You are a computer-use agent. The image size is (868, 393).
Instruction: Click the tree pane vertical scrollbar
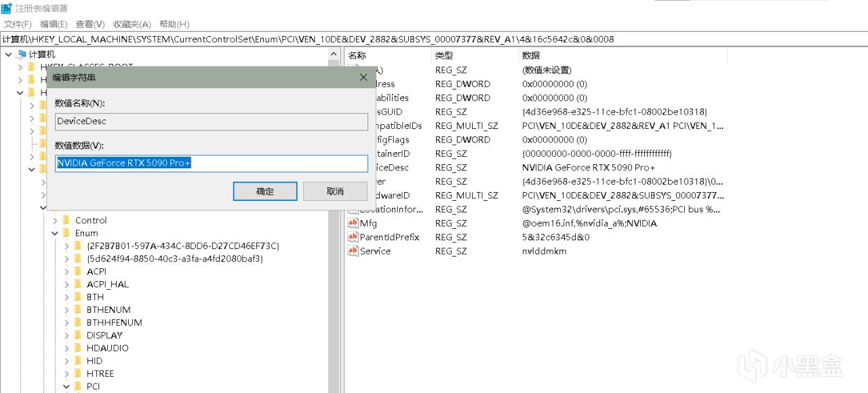coord(334,221)
